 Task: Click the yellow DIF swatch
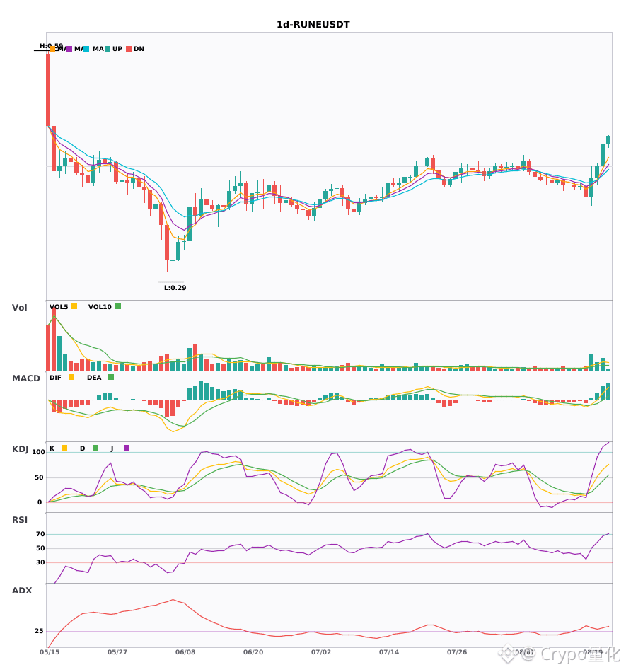tap(71, 377)
